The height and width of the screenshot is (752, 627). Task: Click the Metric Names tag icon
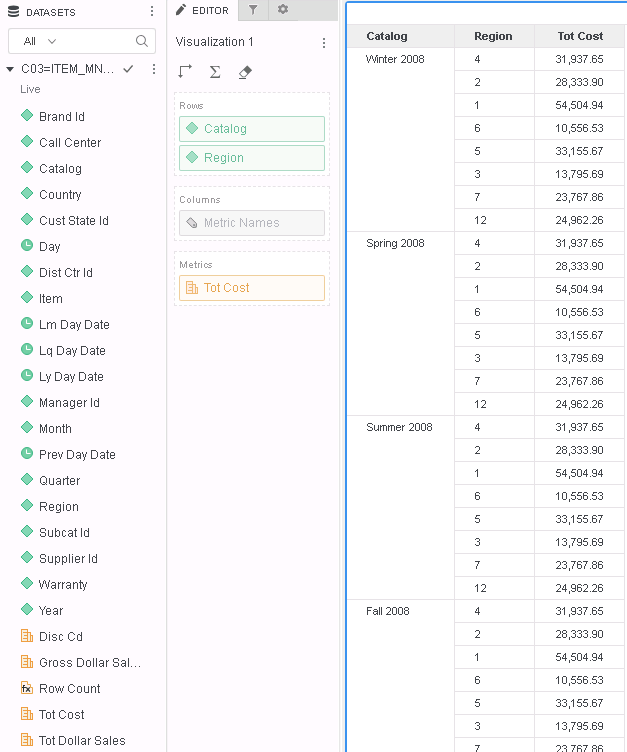point(192,223)
